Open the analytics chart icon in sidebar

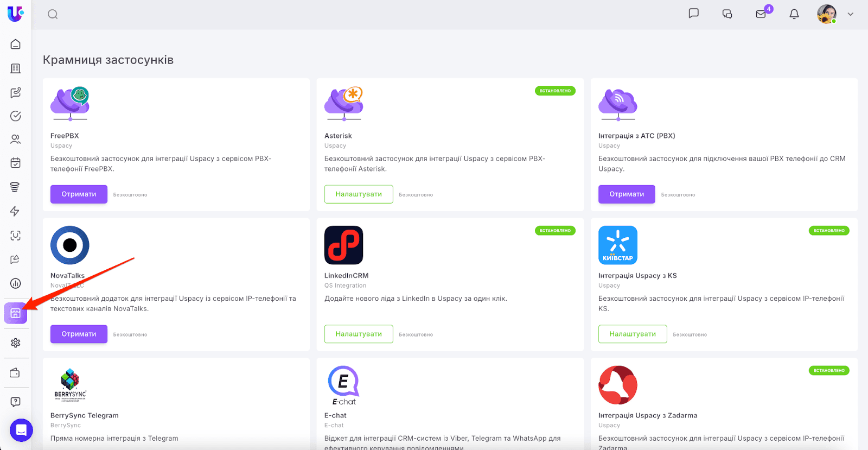[x=15, y=283]
